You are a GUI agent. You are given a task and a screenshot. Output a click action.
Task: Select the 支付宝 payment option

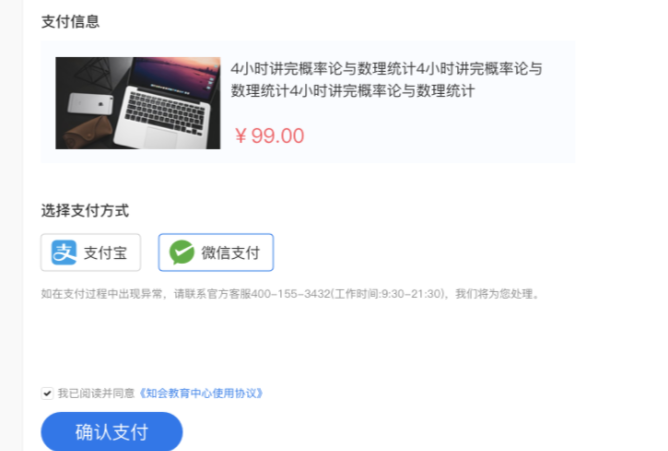(x=91, y=252)
